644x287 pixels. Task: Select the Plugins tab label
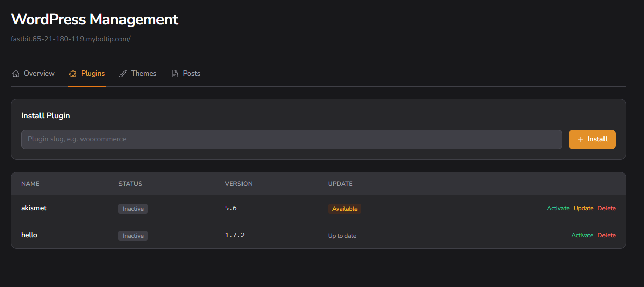tap(93, 74)
